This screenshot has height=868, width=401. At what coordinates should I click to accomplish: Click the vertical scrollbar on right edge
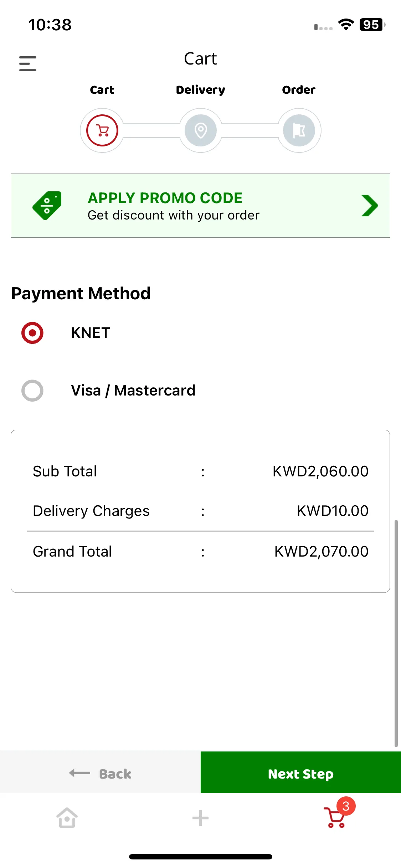tap(396, 633)
